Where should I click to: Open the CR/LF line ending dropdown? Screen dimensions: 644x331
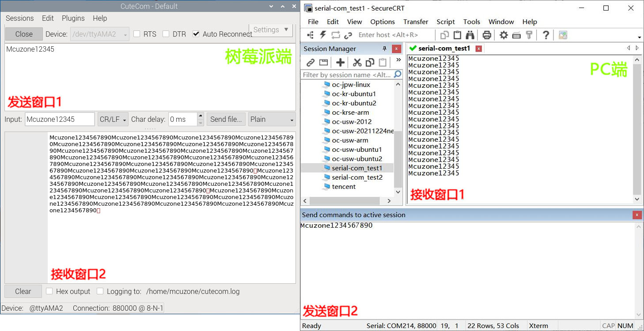pyautogui.click(x=113, y=120)
